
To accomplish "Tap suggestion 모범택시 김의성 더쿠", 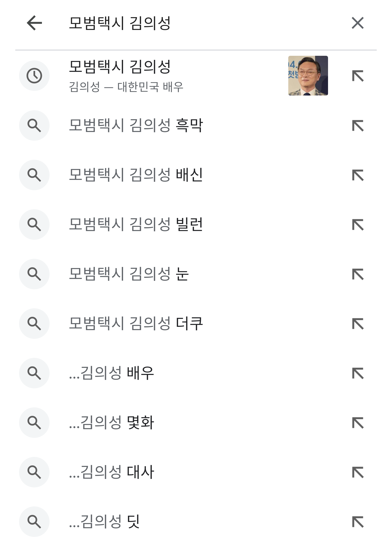I will 136,324.
